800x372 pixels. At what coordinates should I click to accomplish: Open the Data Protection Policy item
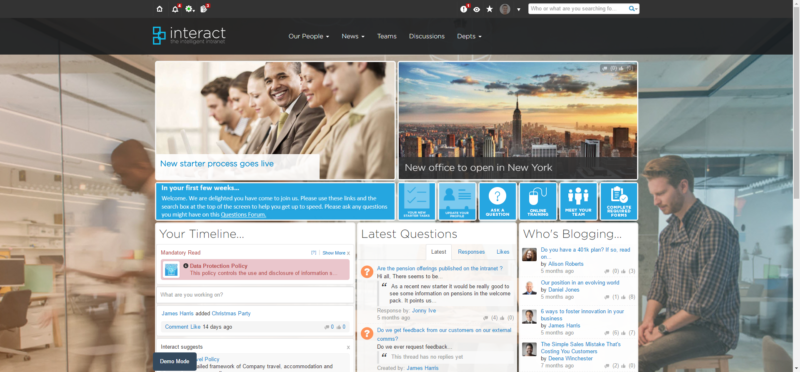pyautogui.click(x=218, y=266)
